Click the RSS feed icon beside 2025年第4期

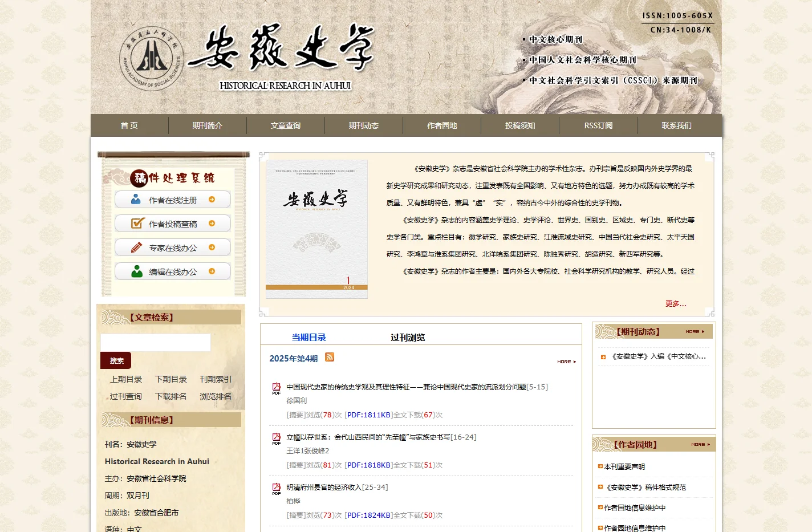330,357
